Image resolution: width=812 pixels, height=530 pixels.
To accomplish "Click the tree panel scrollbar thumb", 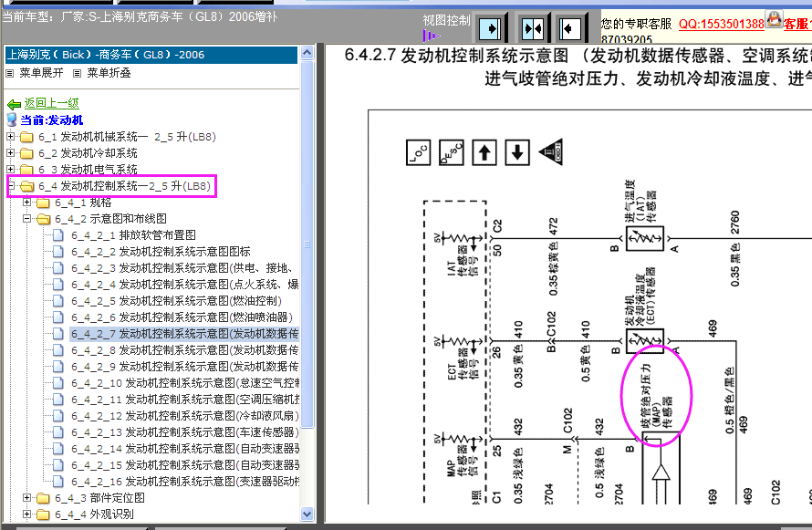I will [307, 244].
